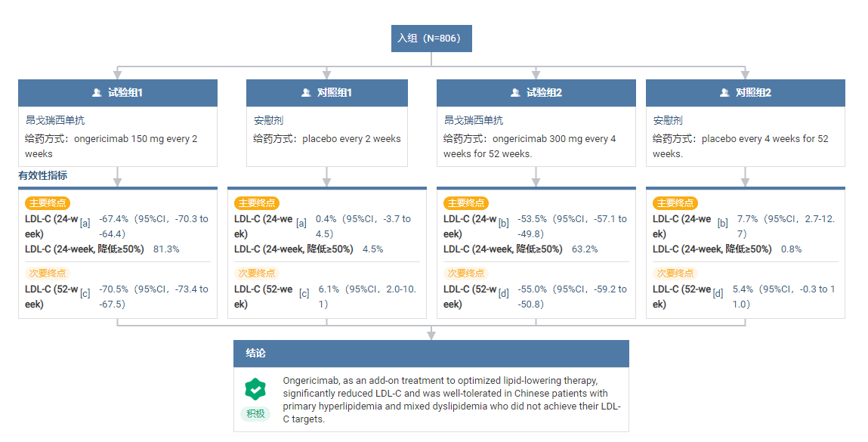Click the 次要终点 badge under 对照组1
This screenshot has width=868, height=442.
pos(256,274)
